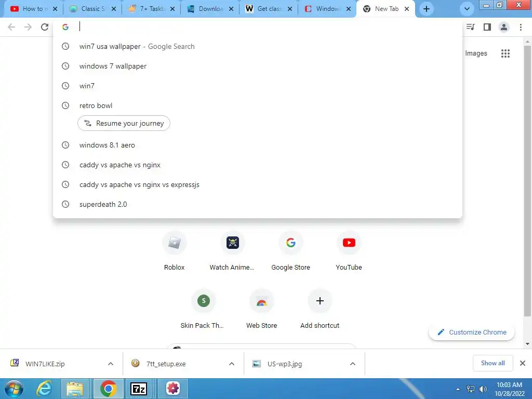Select the retro bowl suggestion
The image size is (532, 399).
coord(258,105)
